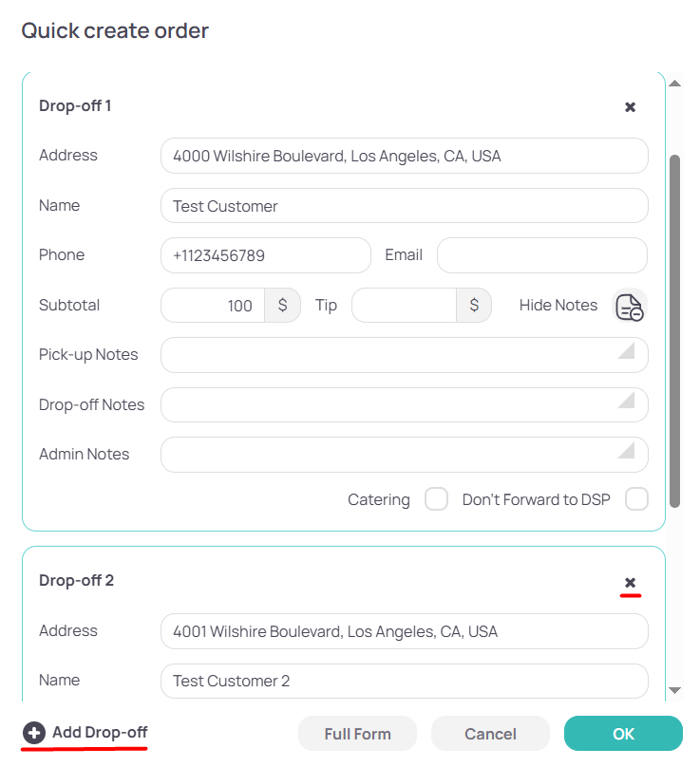Click the plus icon for Add Drop-off

pos(34,733)
